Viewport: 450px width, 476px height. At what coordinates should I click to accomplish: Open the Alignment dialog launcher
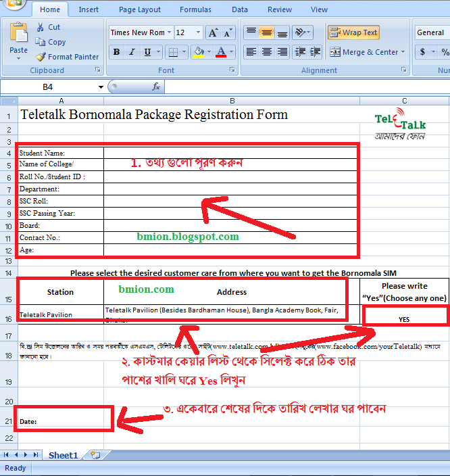[404, 70]
